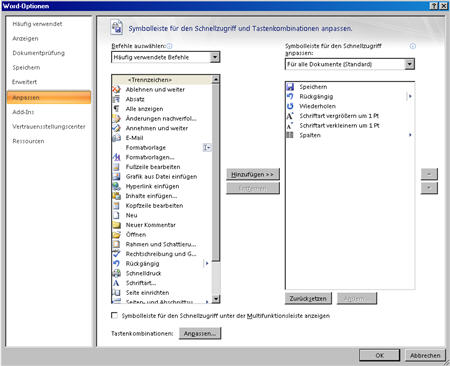Open the Häufig verwendete Befehle dropdown
The width and height of the screenshot is (450, 366).
(x=215, y=57)
